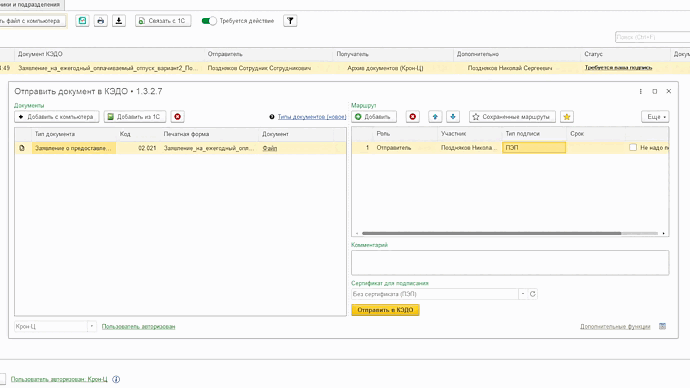Check the 'Не надо' checkbox in route row
Screen dimensions: 690x388
pos(633,147)
